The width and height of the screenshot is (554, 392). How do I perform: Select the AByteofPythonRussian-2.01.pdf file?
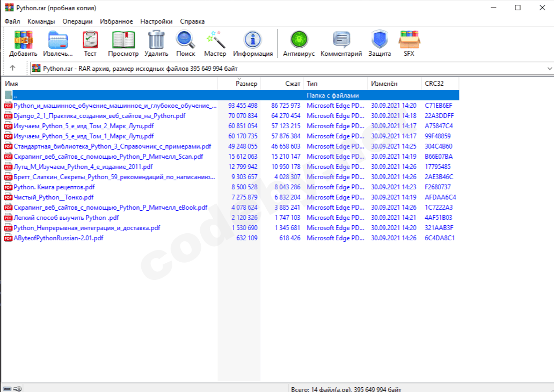point(59,238)
